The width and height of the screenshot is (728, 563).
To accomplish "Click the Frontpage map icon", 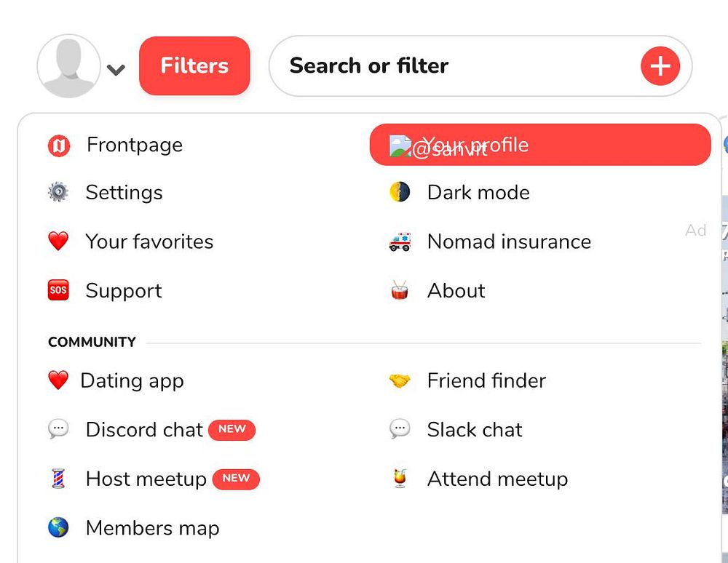I will [x=58, y=145].
